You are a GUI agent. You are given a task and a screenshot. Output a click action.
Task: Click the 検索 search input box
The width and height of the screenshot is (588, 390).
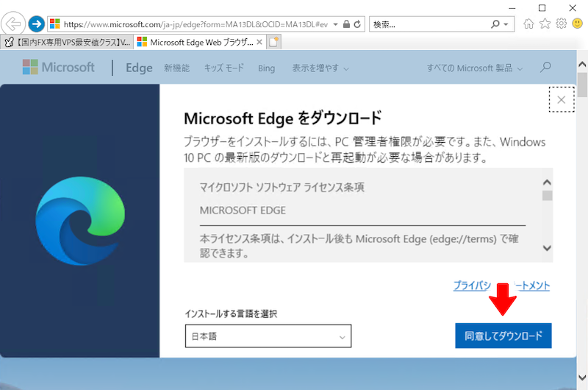tap(429, 24)
